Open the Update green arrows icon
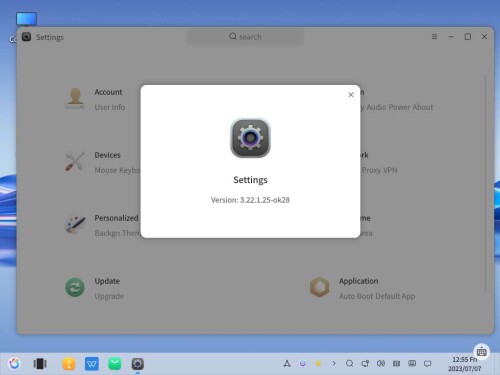This screenshot has height=375, width=500. (75, 287)
